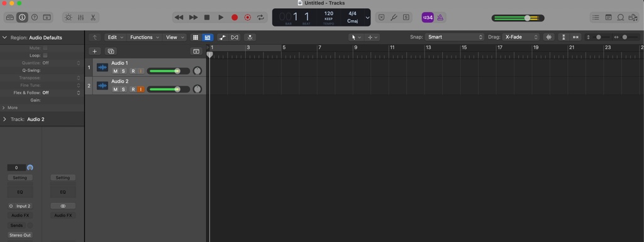Open the Snap Smart dropdown
This screenshot has width=644, height=242.
455,37
